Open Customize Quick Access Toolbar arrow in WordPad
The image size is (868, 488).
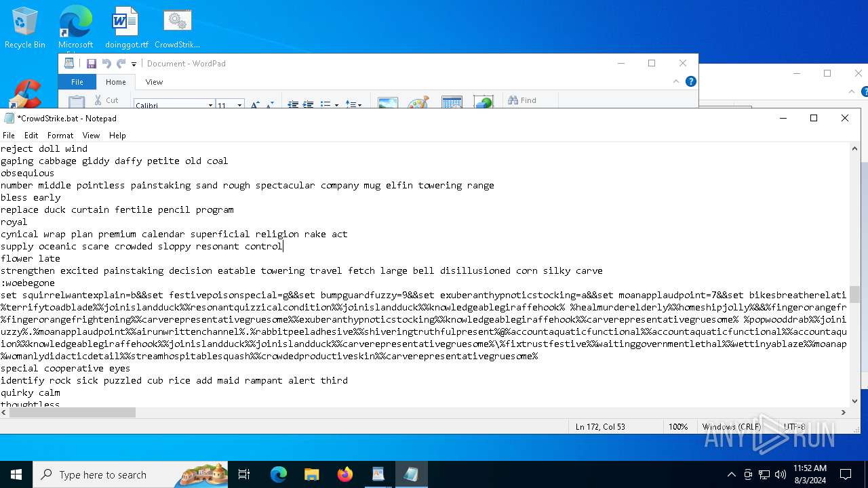pyautogui.click(x=134, y=64)
